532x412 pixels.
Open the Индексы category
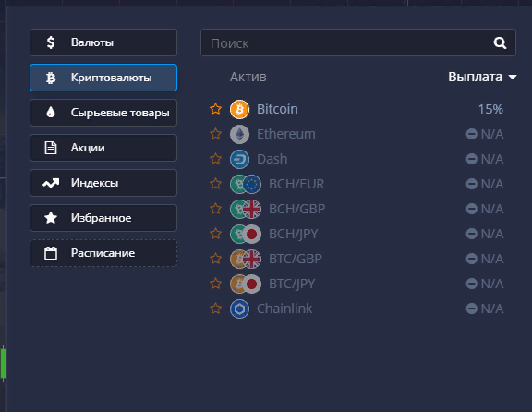103,183
